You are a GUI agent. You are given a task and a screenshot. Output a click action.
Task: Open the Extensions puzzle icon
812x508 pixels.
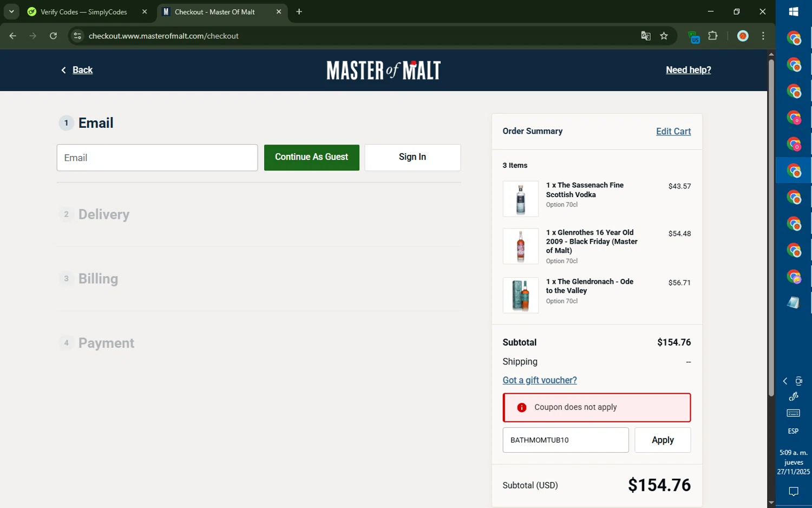[713, 36]
